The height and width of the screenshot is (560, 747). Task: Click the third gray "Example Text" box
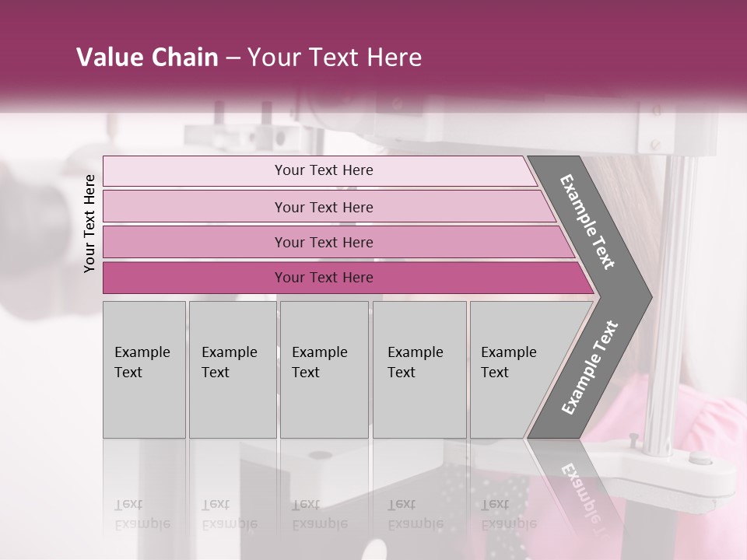pos(324,369)
